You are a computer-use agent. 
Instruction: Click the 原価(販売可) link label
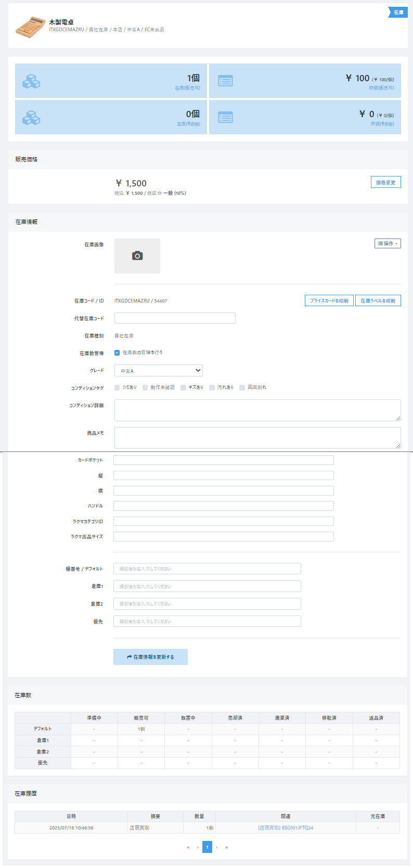(381, 88)
